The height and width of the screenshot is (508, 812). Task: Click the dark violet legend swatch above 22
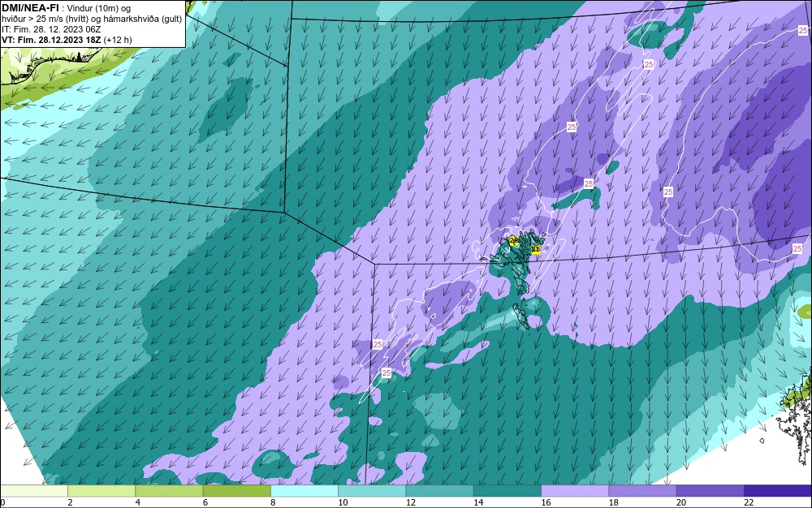[778, 491]
